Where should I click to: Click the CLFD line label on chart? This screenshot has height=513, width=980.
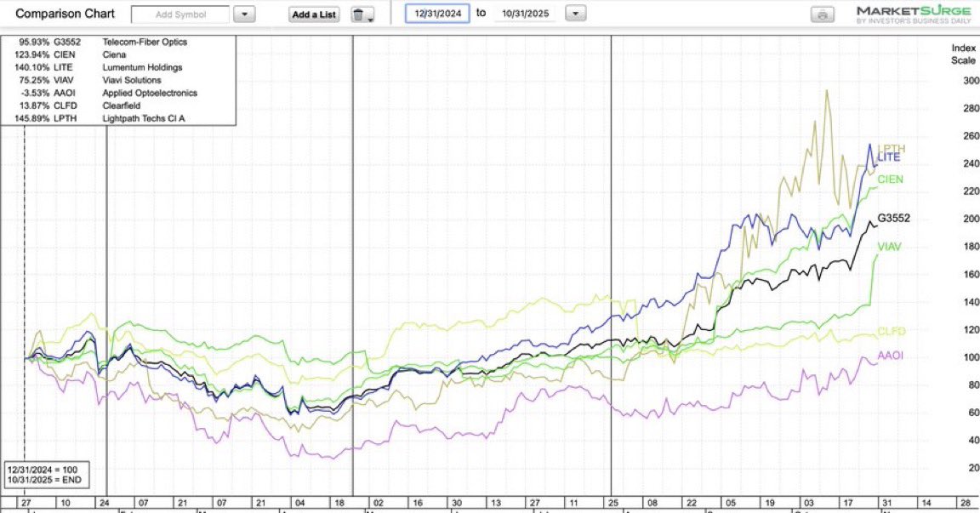(x=892, y=331)
